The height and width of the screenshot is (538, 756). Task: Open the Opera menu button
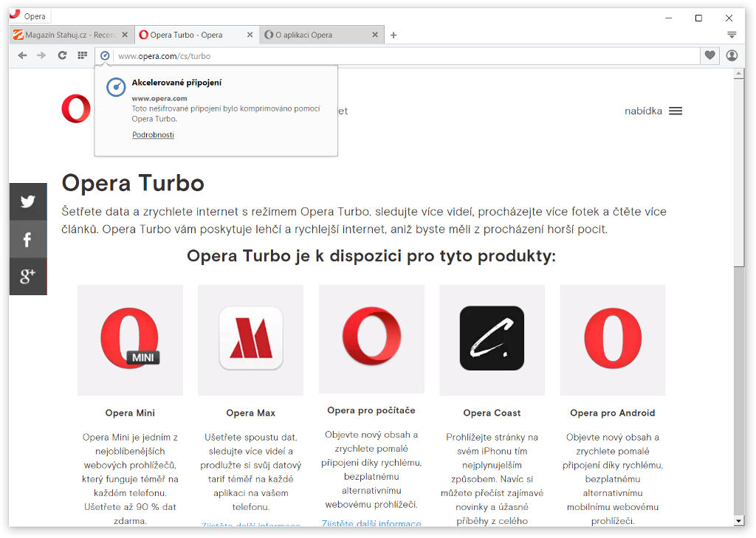tap(30, 16)
